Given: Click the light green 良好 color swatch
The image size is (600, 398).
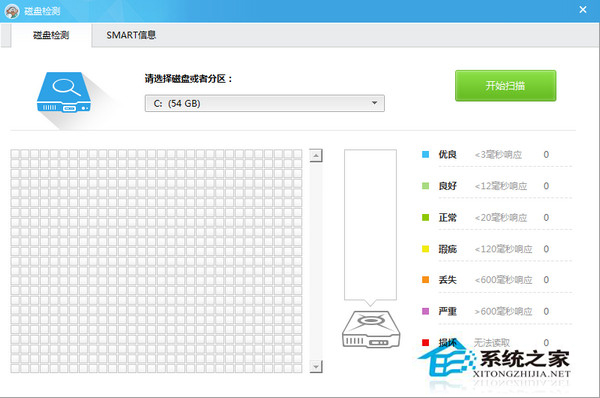Looking at the screenshot, I should pos(425,186).
